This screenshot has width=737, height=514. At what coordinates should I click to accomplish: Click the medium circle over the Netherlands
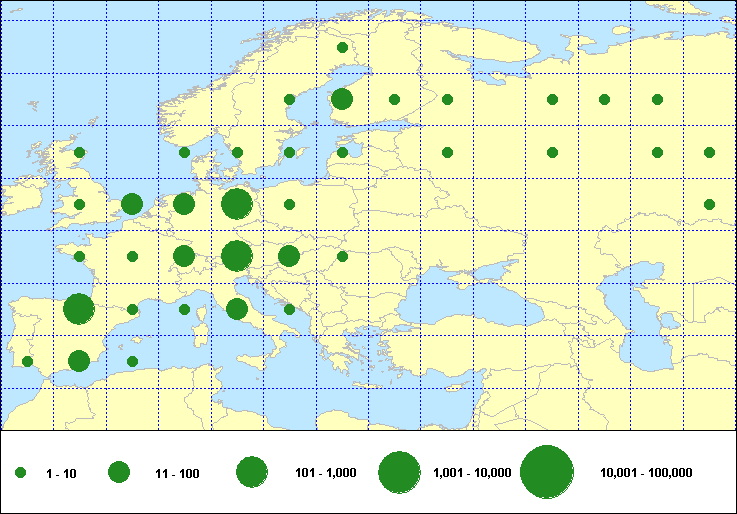click(184, 204)
